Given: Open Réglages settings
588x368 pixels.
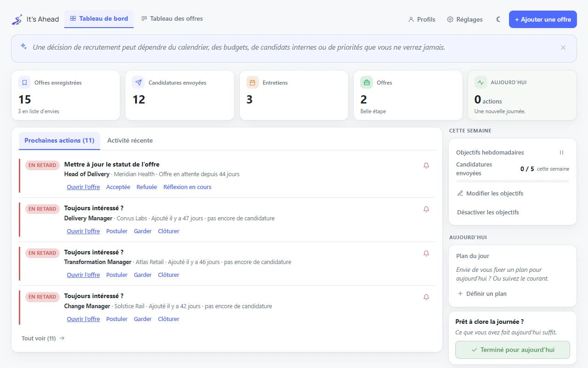Looking at the screenshot, I should pyautogui.click(x=465, y=19).
